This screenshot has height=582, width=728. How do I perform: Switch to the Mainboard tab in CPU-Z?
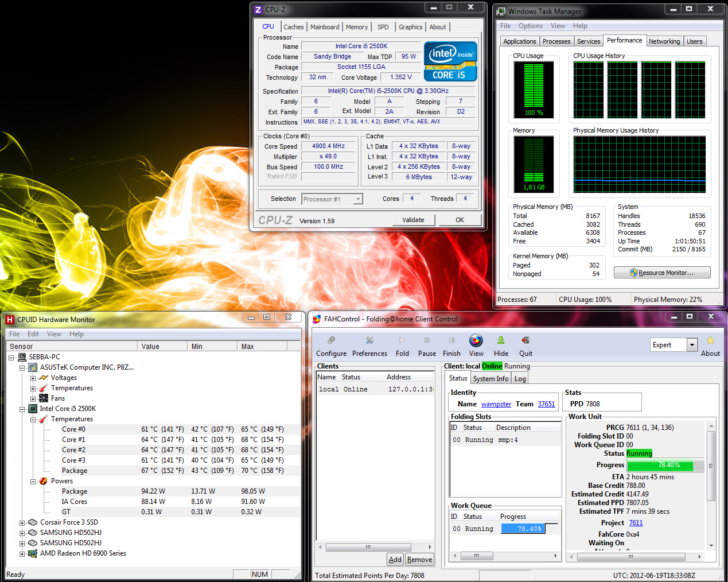(x=325, y=27)
